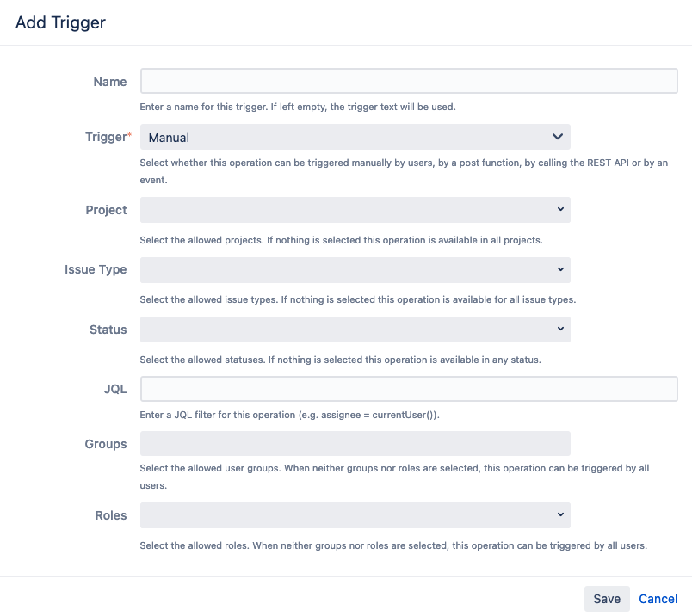Screen dimensions: 692x616
Task: Click the Name text field
Action: click(409, 81)
